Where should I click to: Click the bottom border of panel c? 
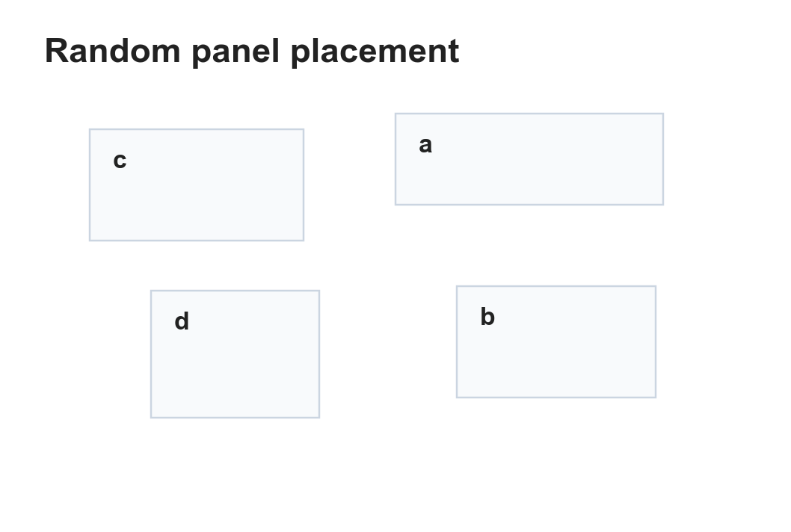(197, 241)
